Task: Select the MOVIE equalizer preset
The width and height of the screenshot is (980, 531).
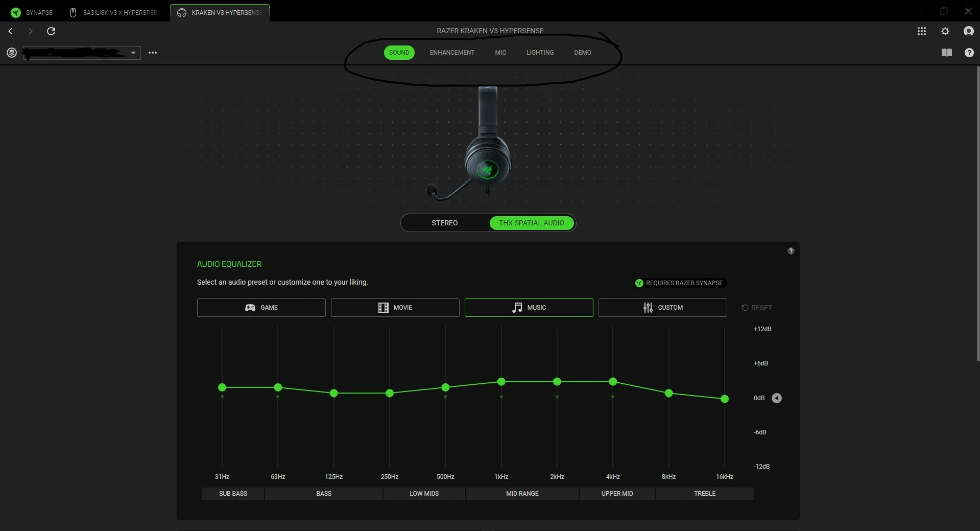Action: pyautogui.click(x=395, y=308)
